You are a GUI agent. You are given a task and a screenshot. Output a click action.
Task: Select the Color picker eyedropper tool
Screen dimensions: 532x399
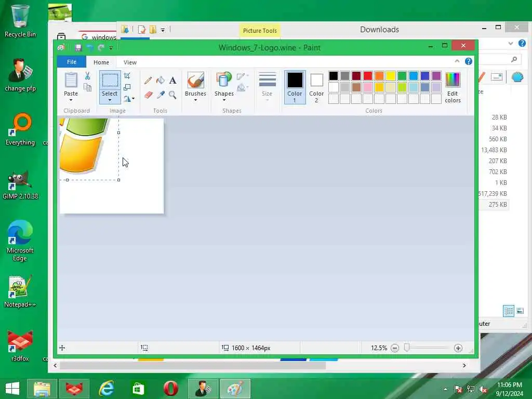pos(161,95)
